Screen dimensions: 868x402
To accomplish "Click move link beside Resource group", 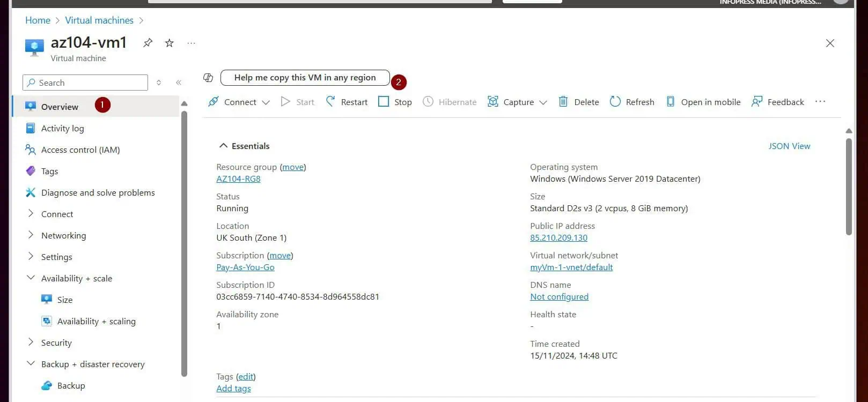I will tap(293, 167).
